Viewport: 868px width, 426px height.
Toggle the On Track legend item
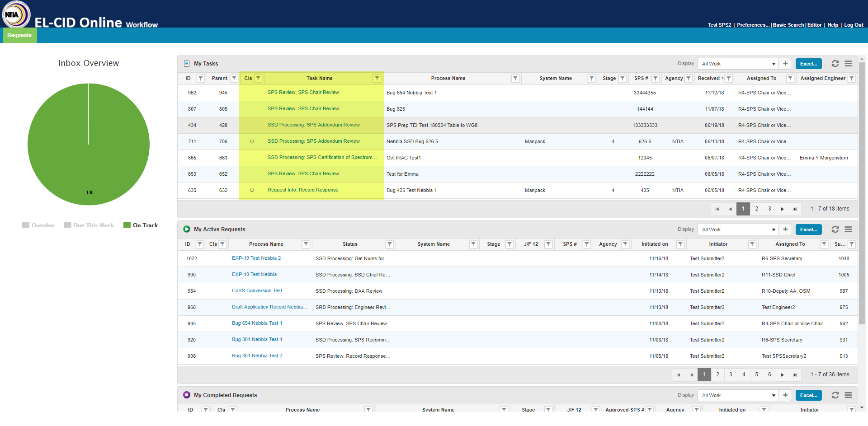tap(141, 225)
